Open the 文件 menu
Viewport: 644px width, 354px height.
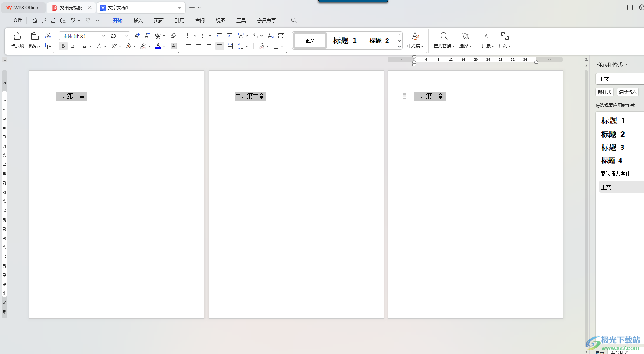tap(15, 20)
